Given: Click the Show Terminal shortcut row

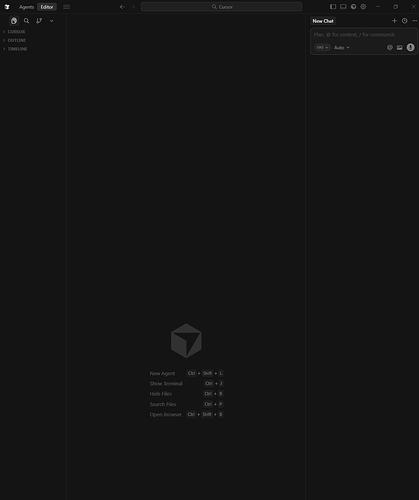Looking at the screenshot, I should click(186, 384).
